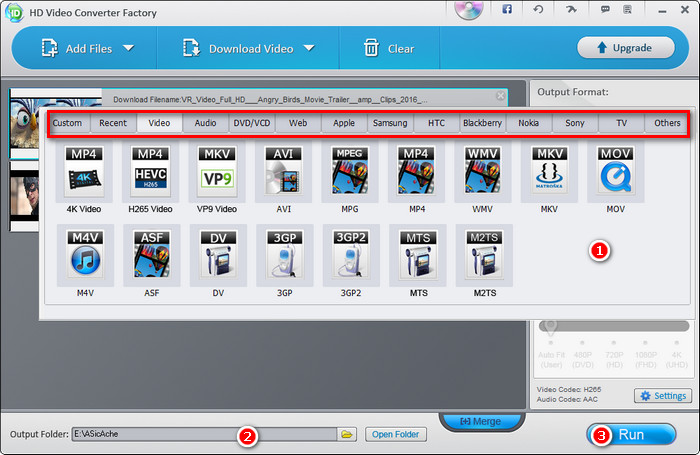
Task: Choose the MPG format icon
Action: coord(350,173)
